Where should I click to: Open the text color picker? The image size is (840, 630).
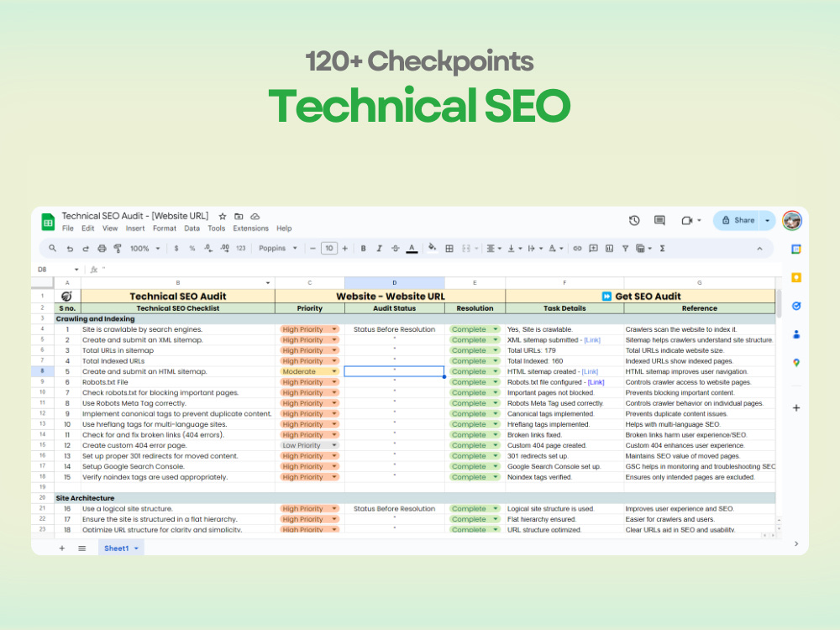point(412,249)
